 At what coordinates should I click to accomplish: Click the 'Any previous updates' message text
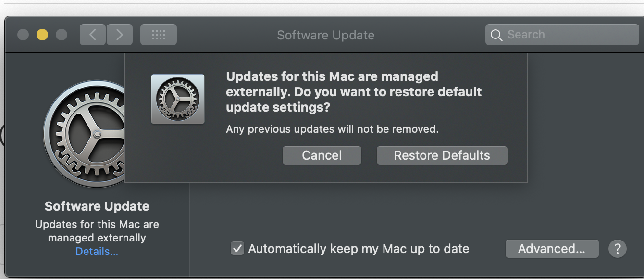click(332, 129)
